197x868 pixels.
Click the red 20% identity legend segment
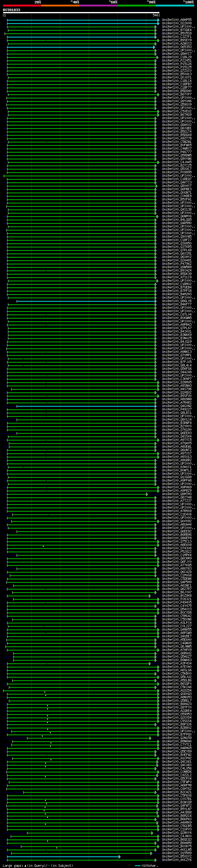(22, 6)
